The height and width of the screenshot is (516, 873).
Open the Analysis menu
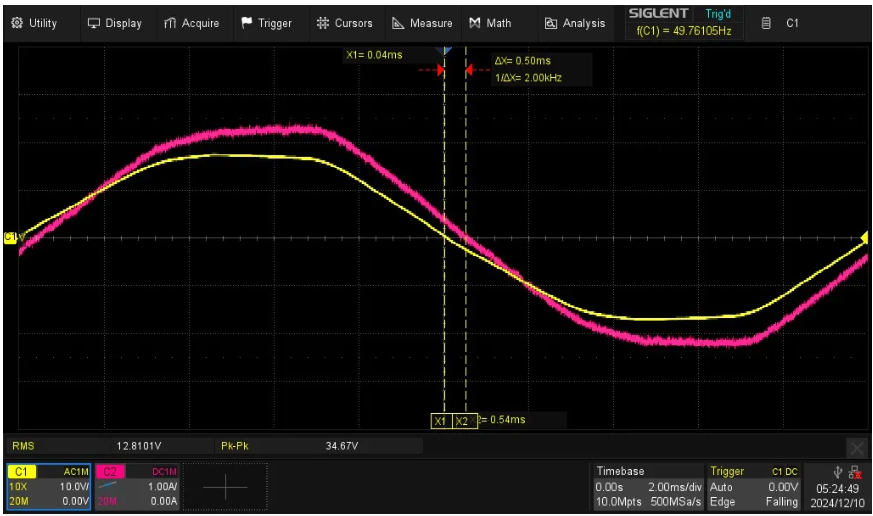[x=575, y=23]
